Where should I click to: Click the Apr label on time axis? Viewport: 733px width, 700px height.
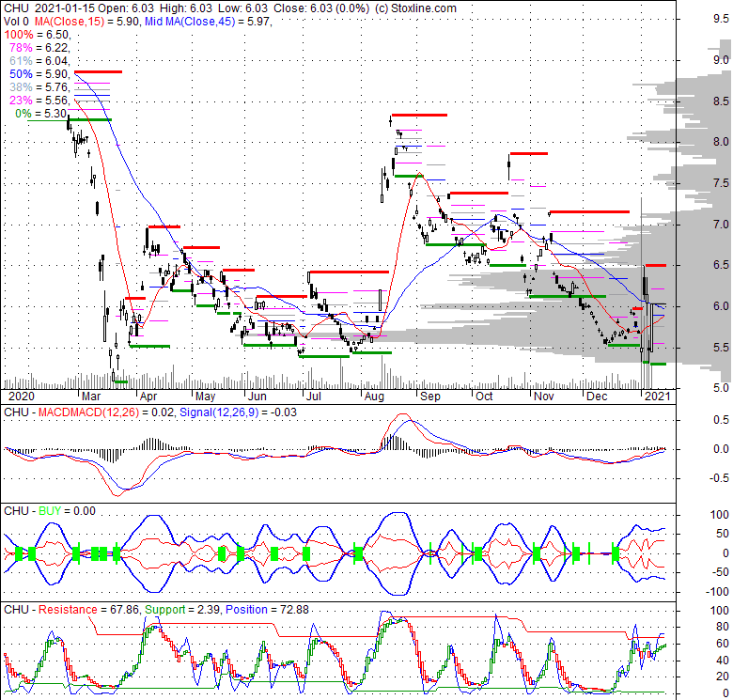click(x=148, y=397)
